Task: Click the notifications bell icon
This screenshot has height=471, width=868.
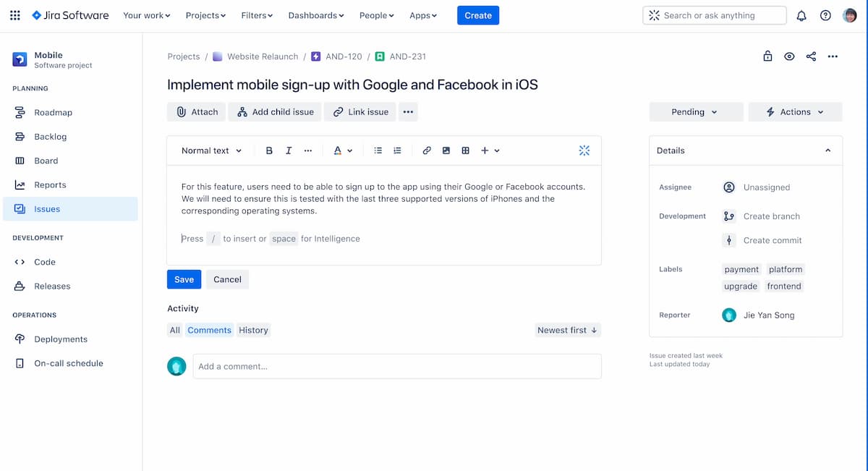Action: click(801, 15)
